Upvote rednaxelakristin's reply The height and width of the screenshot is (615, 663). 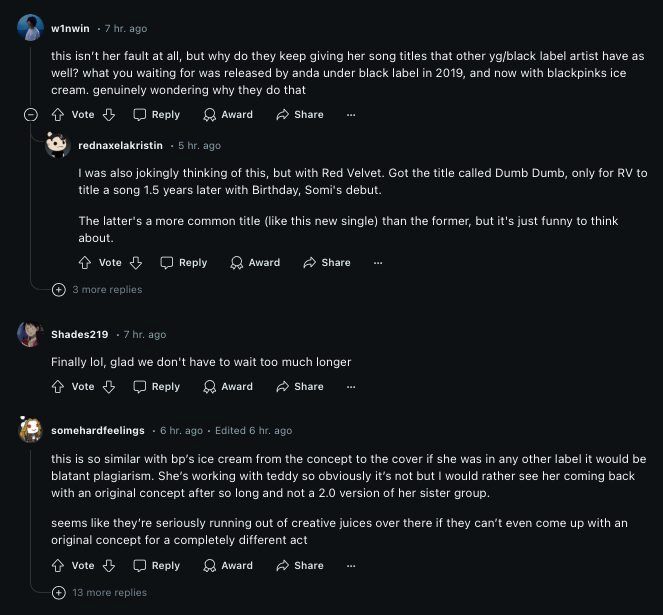[x=85, y=263]
